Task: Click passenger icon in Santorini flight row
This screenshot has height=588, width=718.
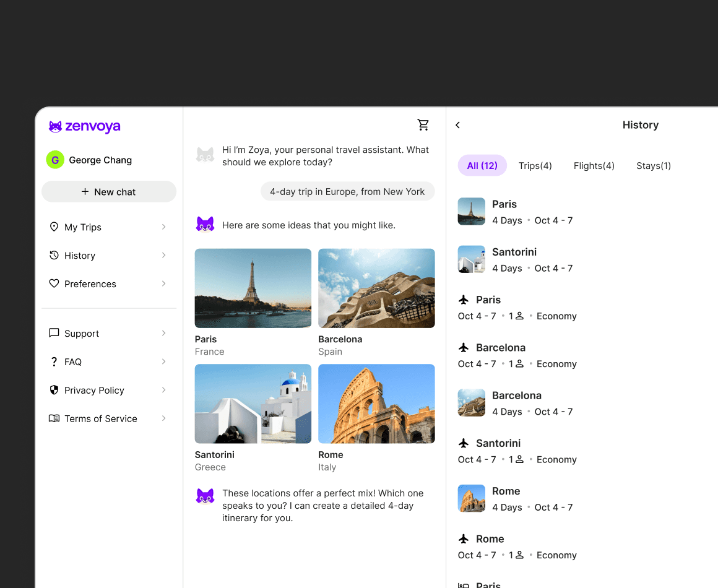Action: (x=519, y=459)
